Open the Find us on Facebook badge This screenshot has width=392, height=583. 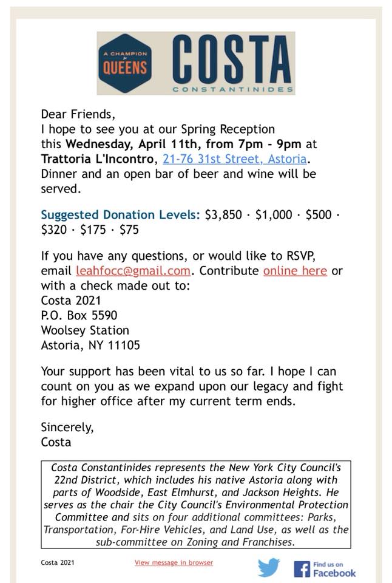pos(325,568)
